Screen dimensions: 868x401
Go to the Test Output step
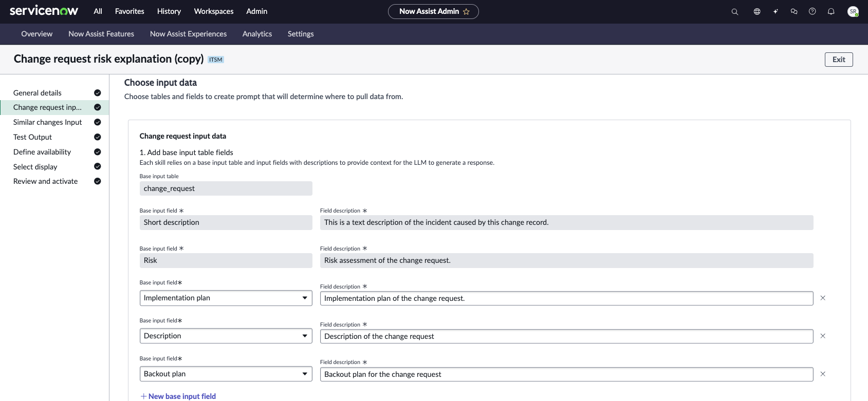tap(54, 137)
